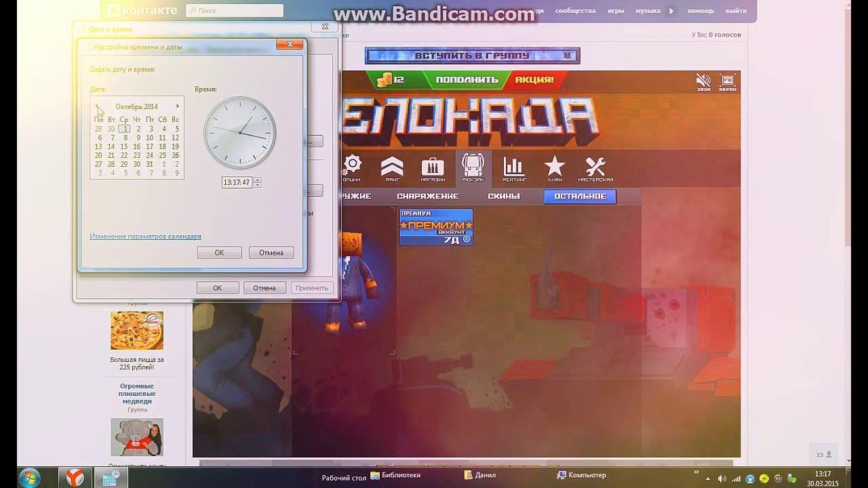Image resolution: width=868 pixels, height=488 pixels.
Task: Open Данил folder from taskbar toolbar
Action: point(479,475)
